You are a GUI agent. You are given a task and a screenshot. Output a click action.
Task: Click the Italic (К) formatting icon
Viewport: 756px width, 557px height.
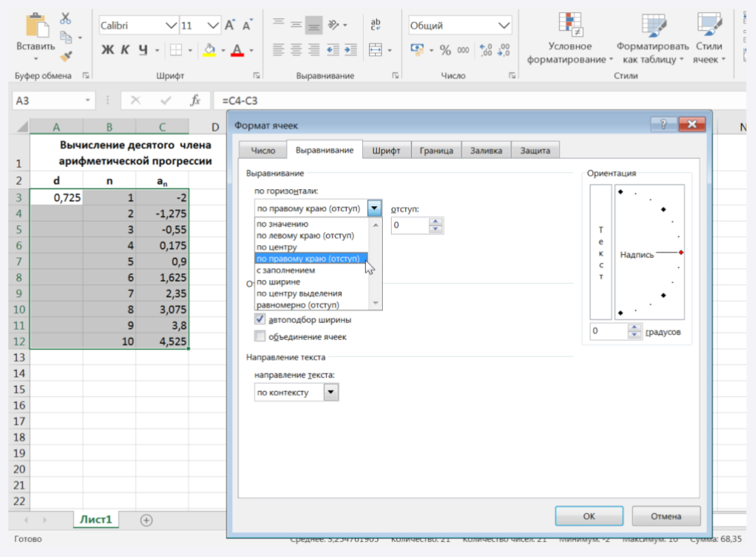[126, 50]
